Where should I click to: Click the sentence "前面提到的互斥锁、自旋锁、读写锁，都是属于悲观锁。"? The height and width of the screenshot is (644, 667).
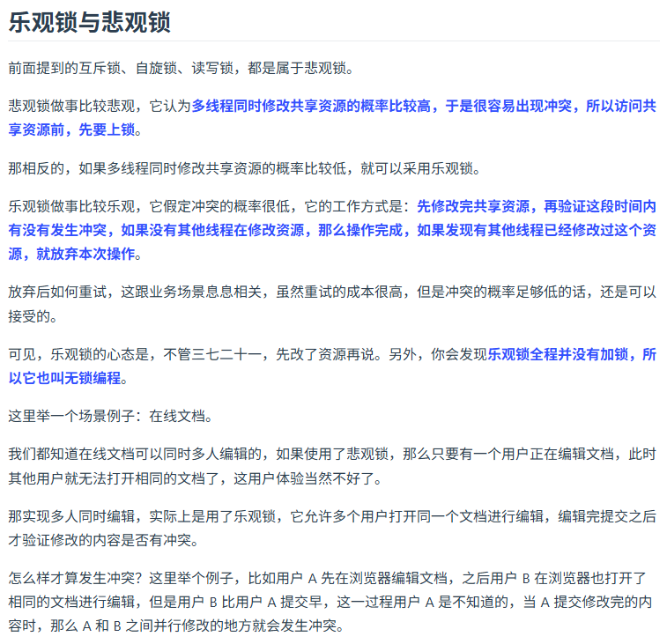(x=181, y=68)
